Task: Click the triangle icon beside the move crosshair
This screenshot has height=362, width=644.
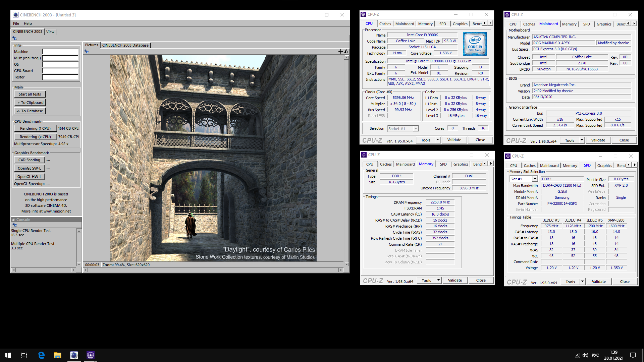Action: pos(346,51)
